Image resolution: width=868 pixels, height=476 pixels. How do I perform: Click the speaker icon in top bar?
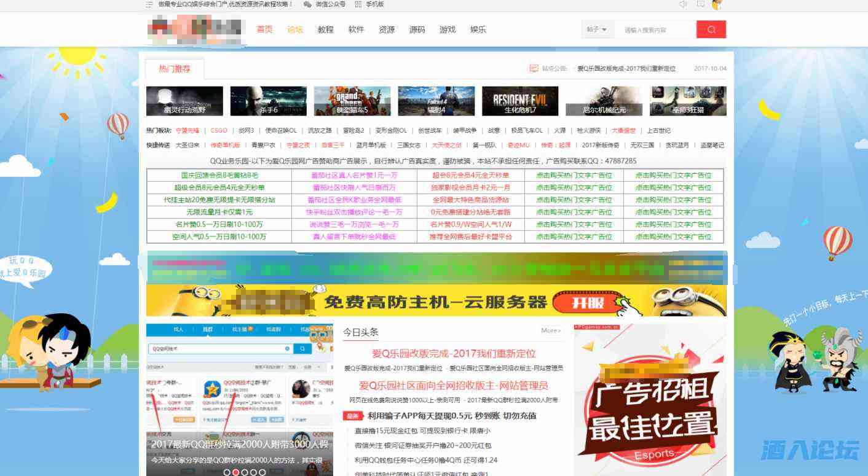tap(683, 4)
